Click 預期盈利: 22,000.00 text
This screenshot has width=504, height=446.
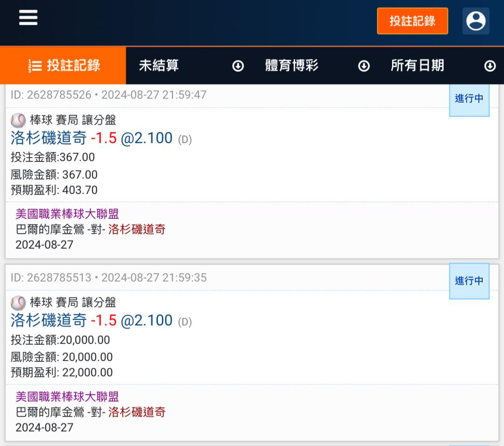[x=62, y=372]
